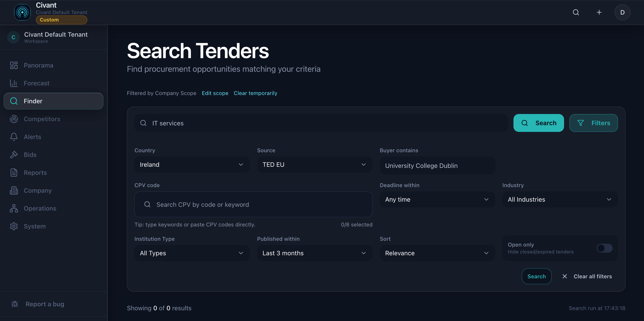Open the Panorama section

(38, 65)
